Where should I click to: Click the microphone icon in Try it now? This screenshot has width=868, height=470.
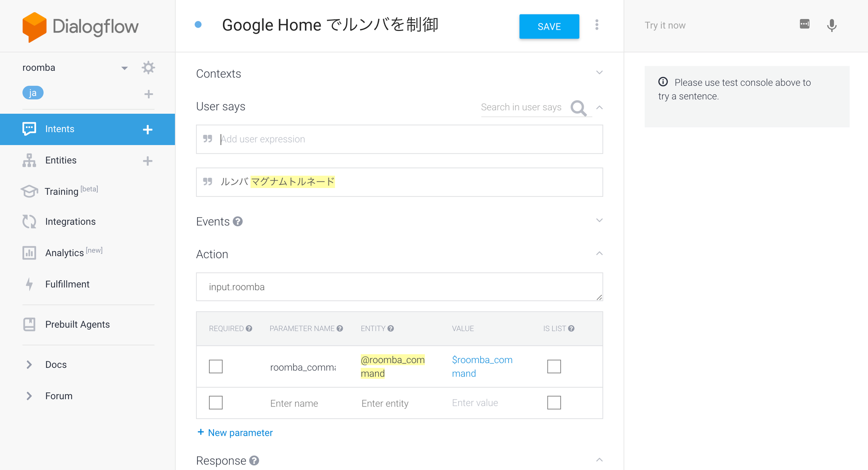tap(832, 25)
